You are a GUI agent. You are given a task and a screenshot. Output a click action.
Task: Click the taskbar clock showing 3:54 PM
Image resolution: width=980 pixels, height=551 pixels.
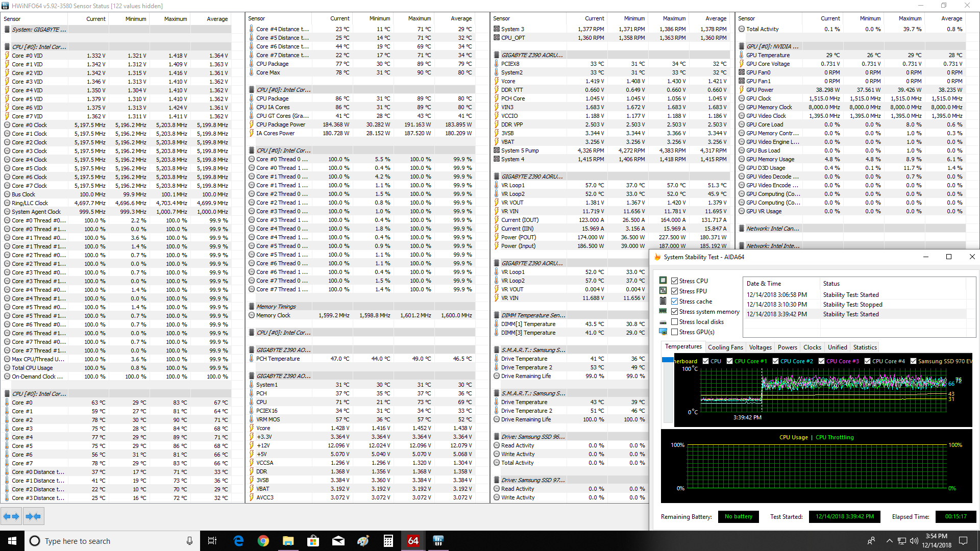(936, 541)
